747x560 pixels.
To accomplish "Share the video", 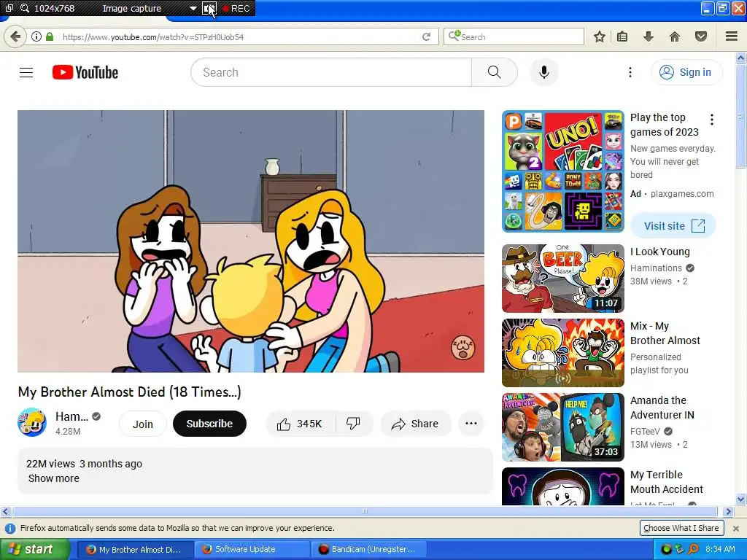I will (x=415, y=424).
